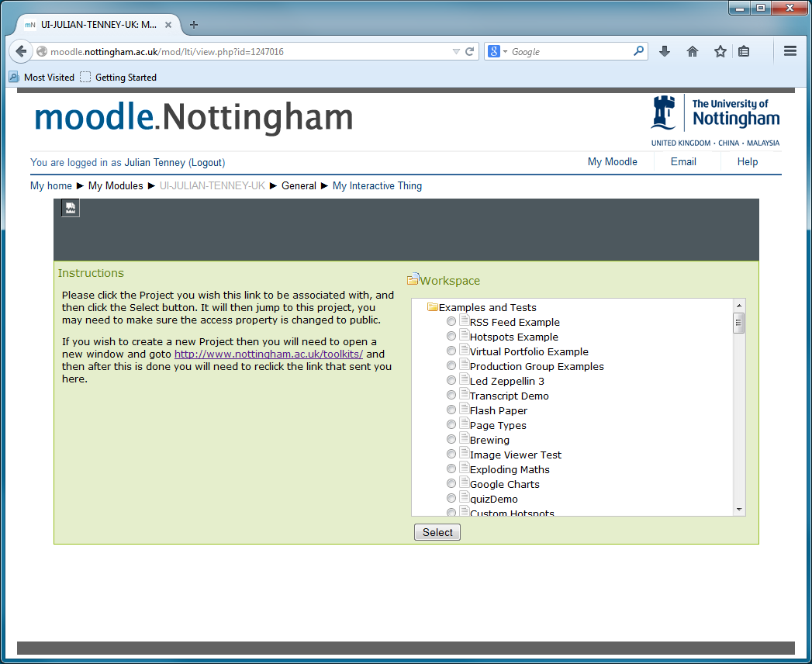Choose the Image Viewer Test radio button
The height and width of the screenshot is (664, 812).
pyautogui.click(x=451, y=455)
